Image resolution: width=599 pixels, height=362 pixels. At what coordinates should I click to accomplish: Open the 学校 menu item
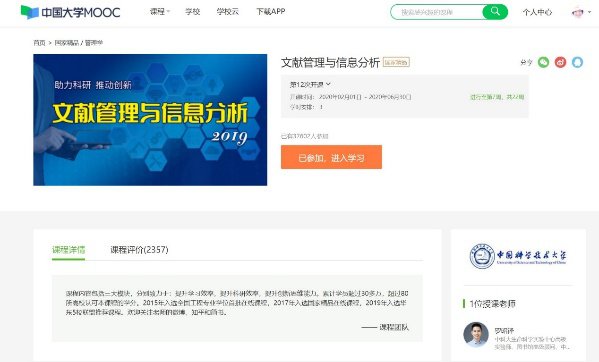[x=193, y=12]
